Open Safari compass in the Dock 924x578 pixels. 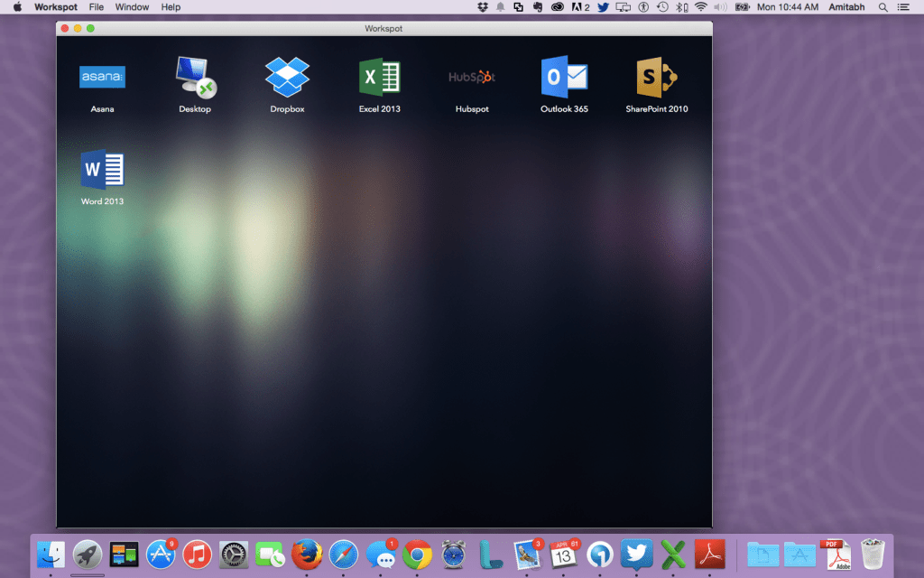click(x=343, y=555)
